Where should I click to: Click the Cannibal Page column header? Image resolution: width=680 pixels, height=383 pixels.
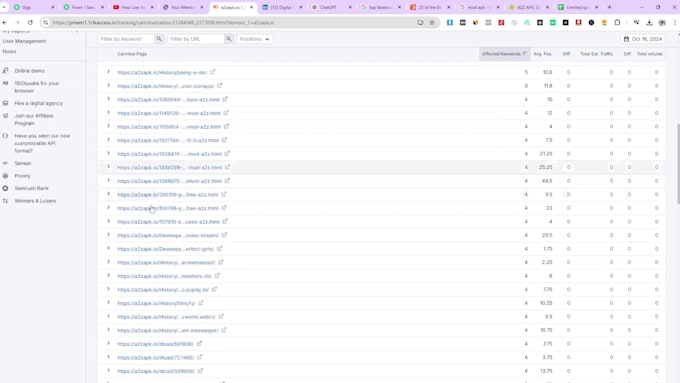(132, 54)
